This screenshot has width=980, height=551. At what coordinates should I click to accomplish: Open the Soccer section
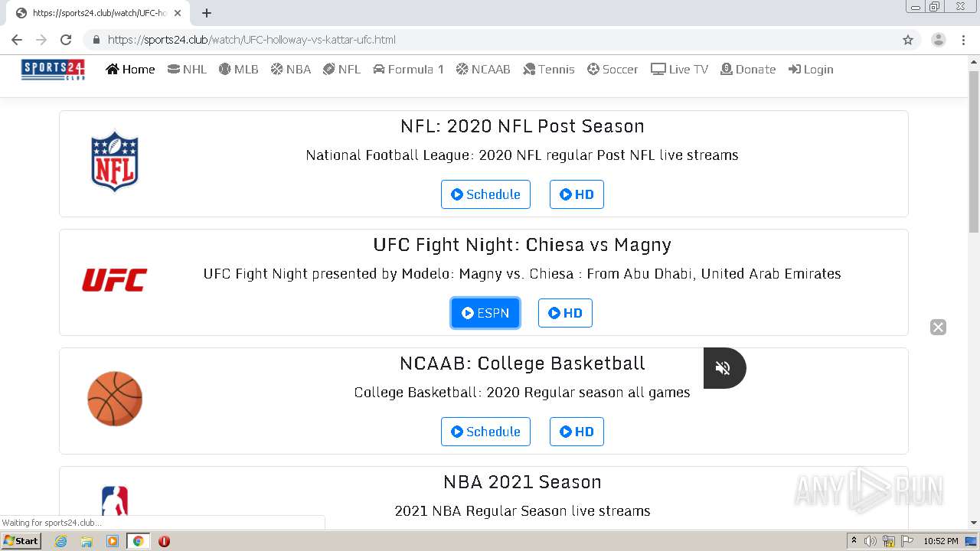[612, 69]
